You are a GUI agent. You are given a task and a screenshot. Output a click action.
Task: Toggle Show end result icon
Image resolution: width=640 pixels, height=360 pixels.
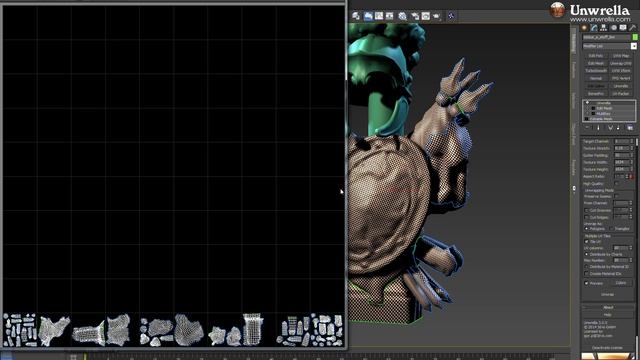(598, 128)
